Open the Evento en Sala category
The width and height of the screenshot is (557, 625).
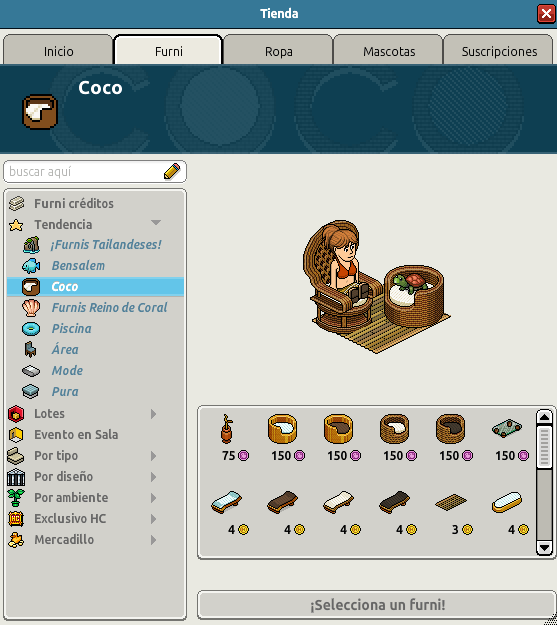pos(76,434)
